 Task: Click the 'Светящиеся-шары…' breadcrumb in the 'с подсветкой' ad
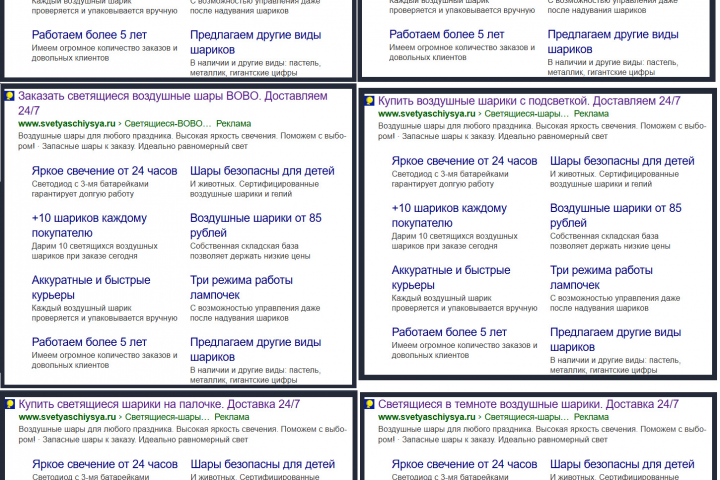pos(526,113)
